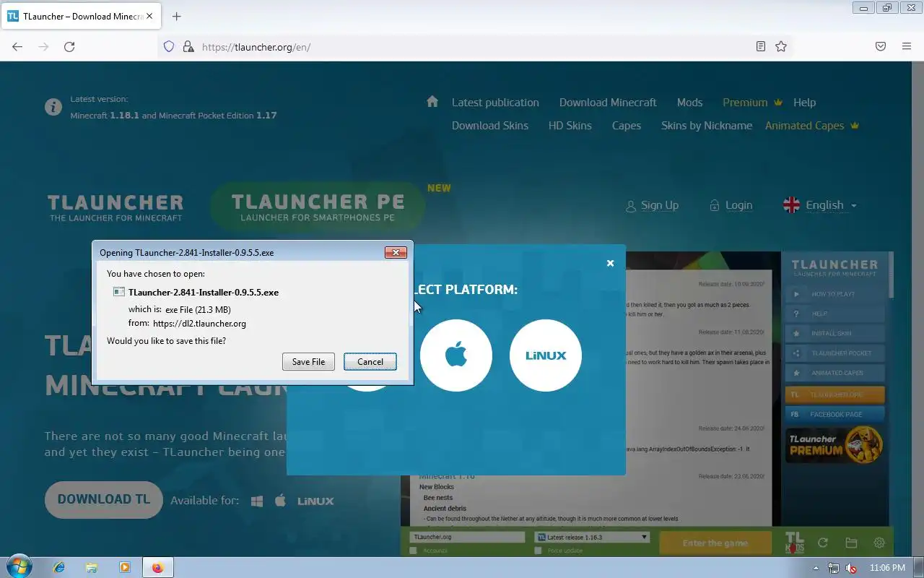
Task: Bookmark this page with star
Action: click(x=781, y=47)
